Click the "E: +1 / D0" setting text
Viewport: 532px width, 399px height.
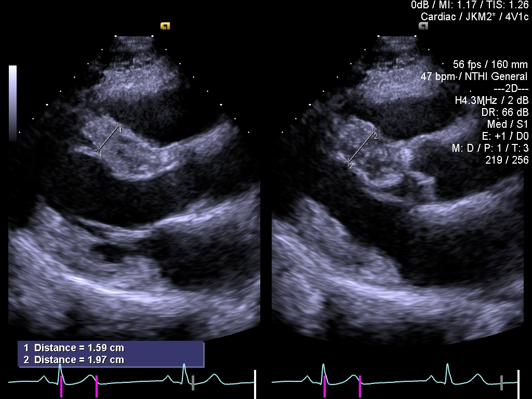pos(505,136)
